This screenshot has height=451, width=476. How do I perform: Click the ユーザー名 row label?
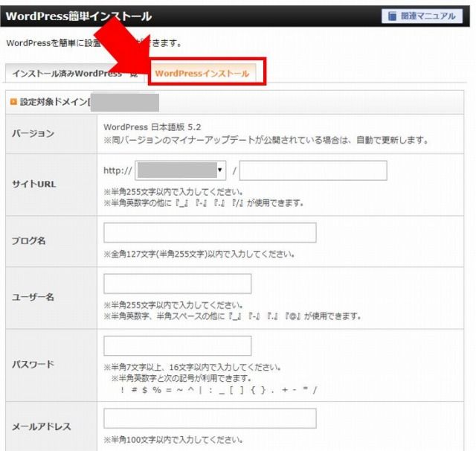click(33, 298)
